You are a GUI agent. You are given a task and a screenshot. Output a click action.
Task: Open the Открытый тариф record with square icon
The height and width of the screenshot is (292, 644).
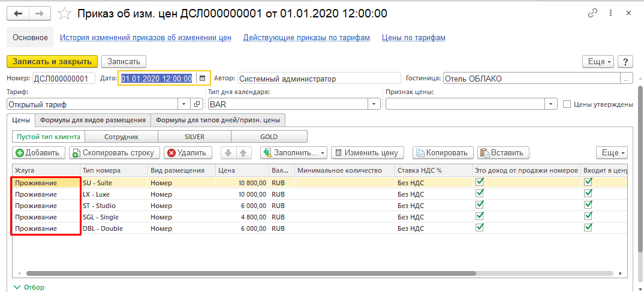[197, 104]
